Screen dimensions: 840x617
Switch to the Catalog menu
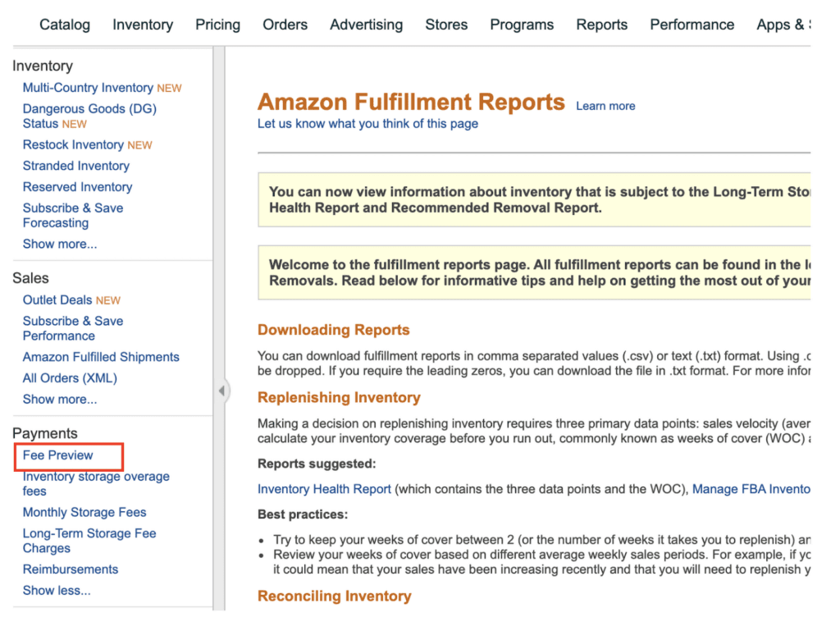64,25
